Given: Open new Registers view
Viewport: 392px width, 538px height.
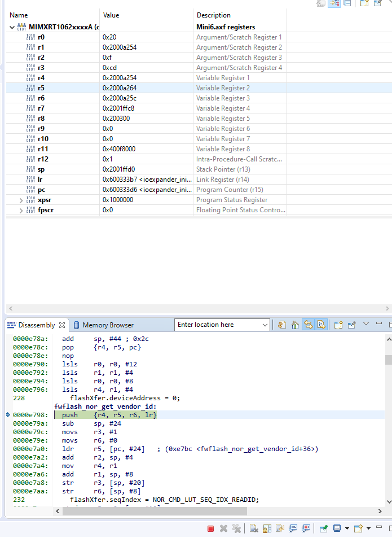Looking at the screenshot, I should [364, 3].
